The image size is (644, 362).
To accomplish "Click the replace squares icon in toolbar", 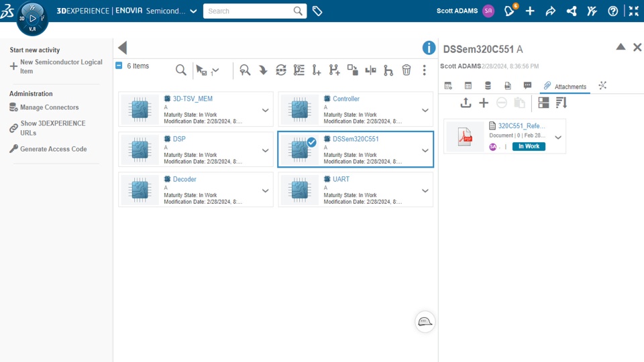I will [x=352, y=70].
